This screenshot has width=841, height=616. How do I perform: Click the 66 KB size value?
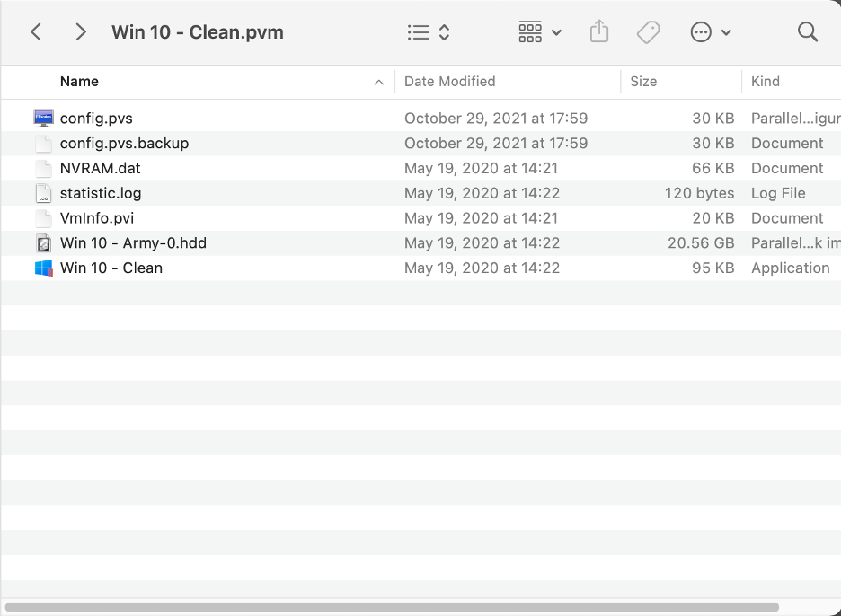[x=713, y=168]
